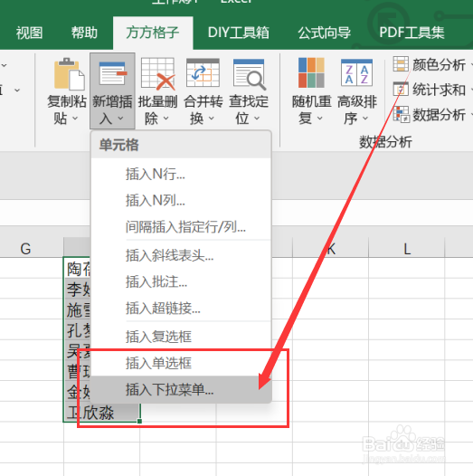Open the PDF工具集 tab
Image resolution: width=473 pixels, height=476 pixels.
(x=412, y=33)
